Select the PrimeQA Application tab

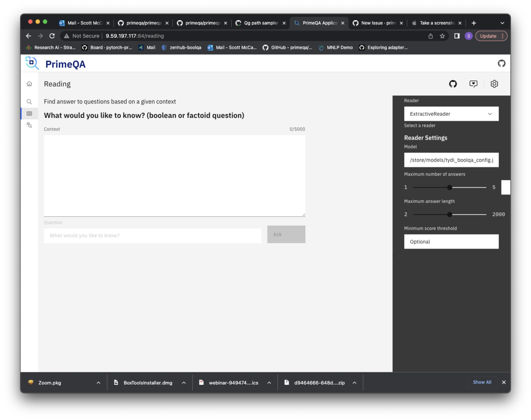(319, 23)
